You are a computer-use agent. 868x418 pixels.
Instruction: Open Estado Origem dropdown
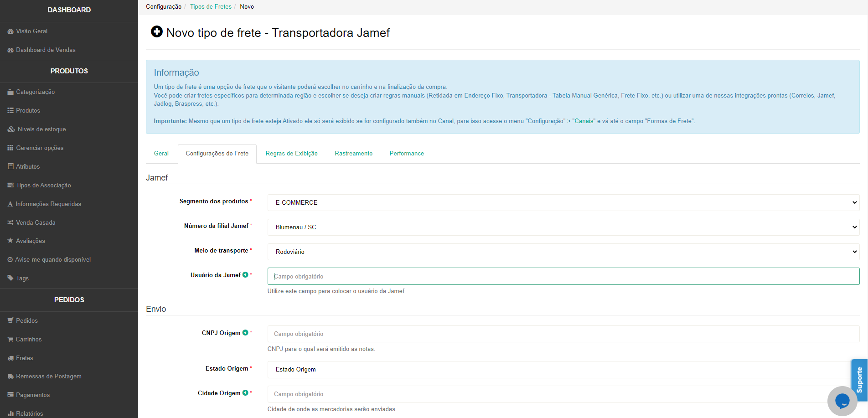tap(563, 370)
